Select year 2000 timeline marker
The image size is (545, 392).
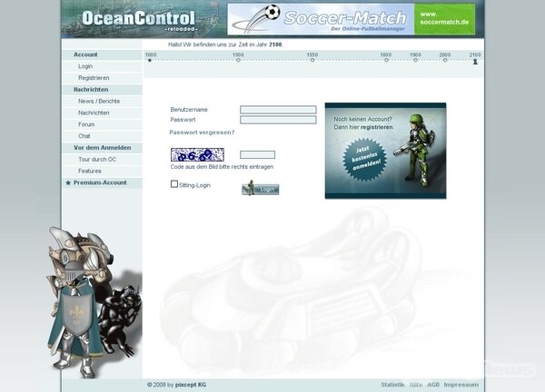pyautogui.click(x=445, y=60)
